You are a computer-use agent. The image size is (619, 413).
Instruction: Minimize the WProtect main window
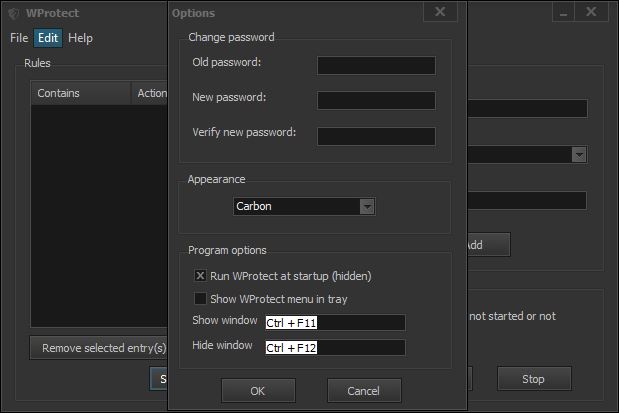point(563,12)
